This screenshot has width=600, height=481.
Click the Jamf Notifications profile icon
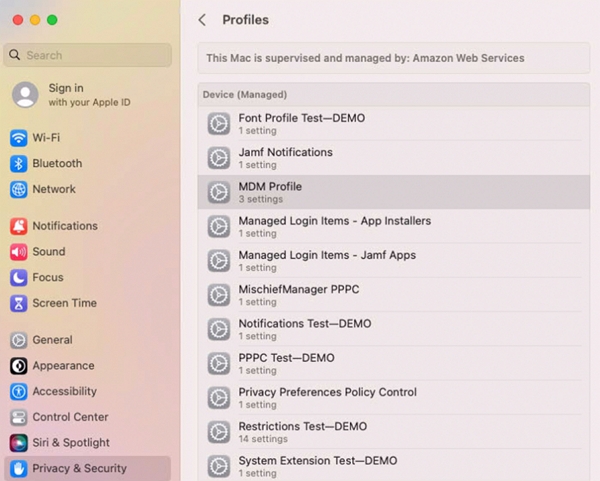tap(219, 158)
